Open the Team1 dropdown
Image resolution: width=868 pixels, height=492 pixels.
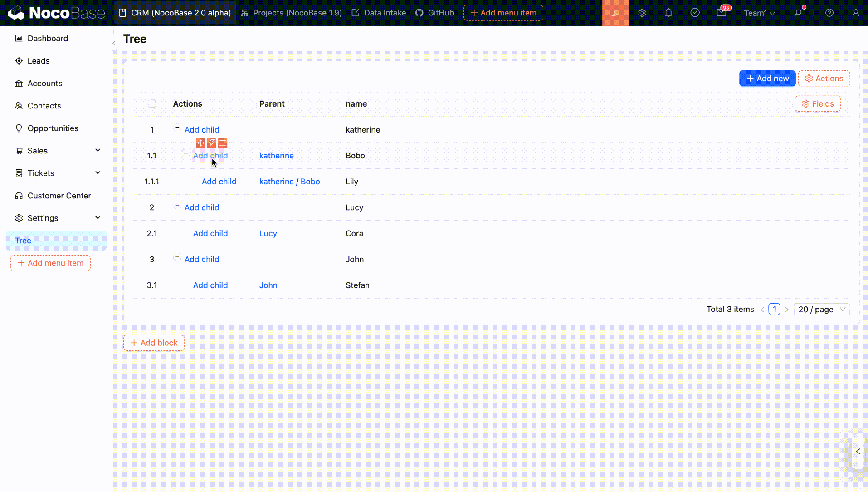[x=759, y=13]
